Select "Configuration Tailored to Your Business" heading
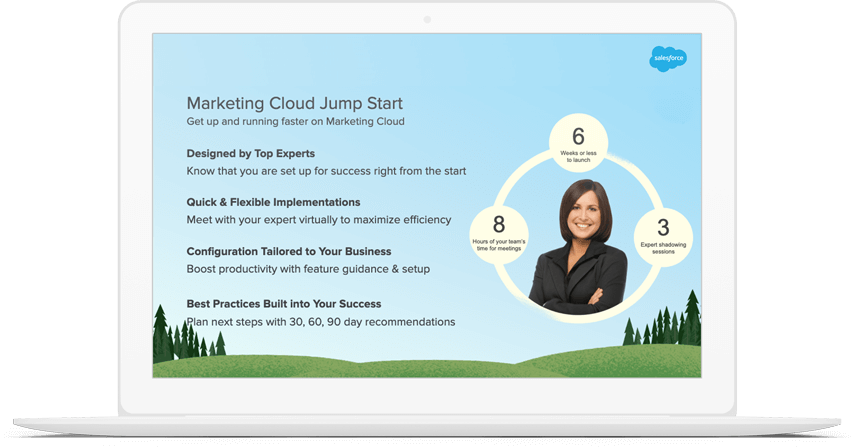Viewport: 857px width, 447px height. [x=289, y=251]
